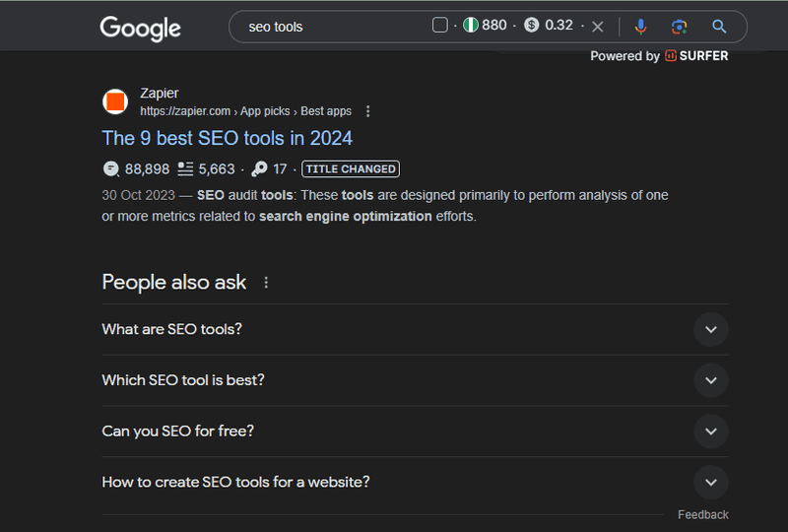Click the "What are SEO tools?" question text
This screenshot has width=788, height=532.
(171, 329)
